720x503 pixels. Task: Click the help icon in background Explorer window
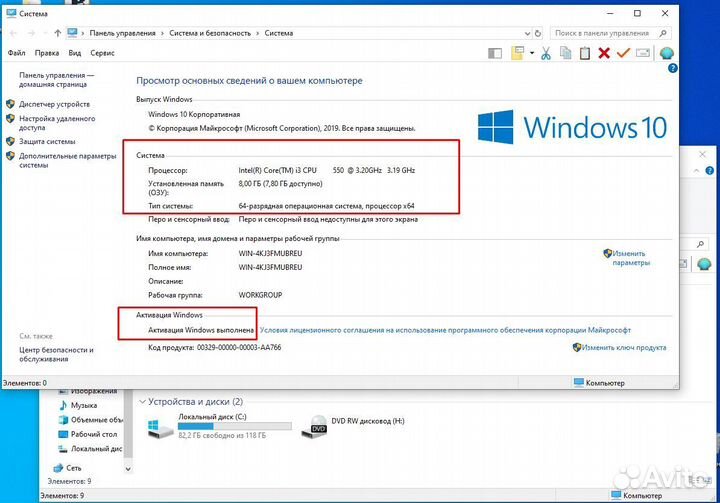pos(709,170)
